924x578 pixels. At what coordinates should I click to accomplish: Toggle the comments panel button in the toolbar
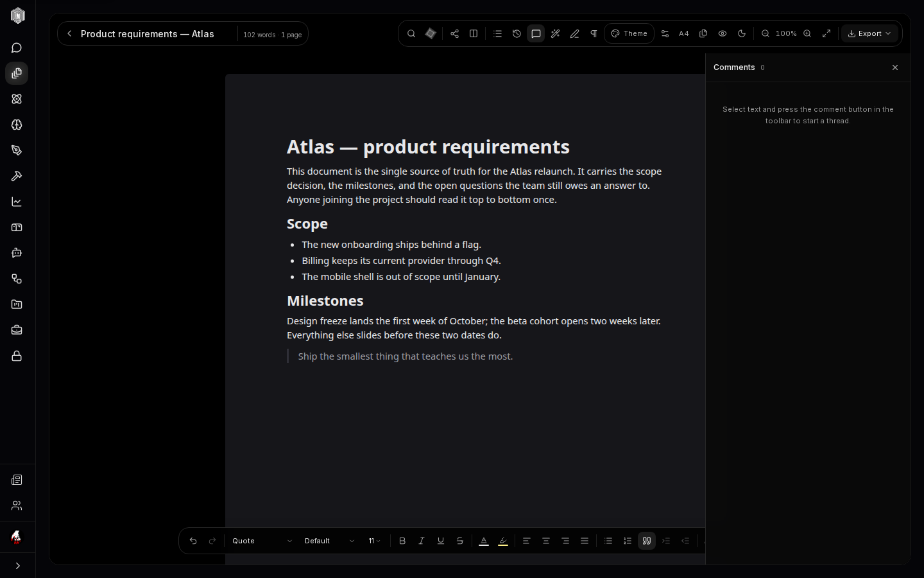tap(536, 34)
